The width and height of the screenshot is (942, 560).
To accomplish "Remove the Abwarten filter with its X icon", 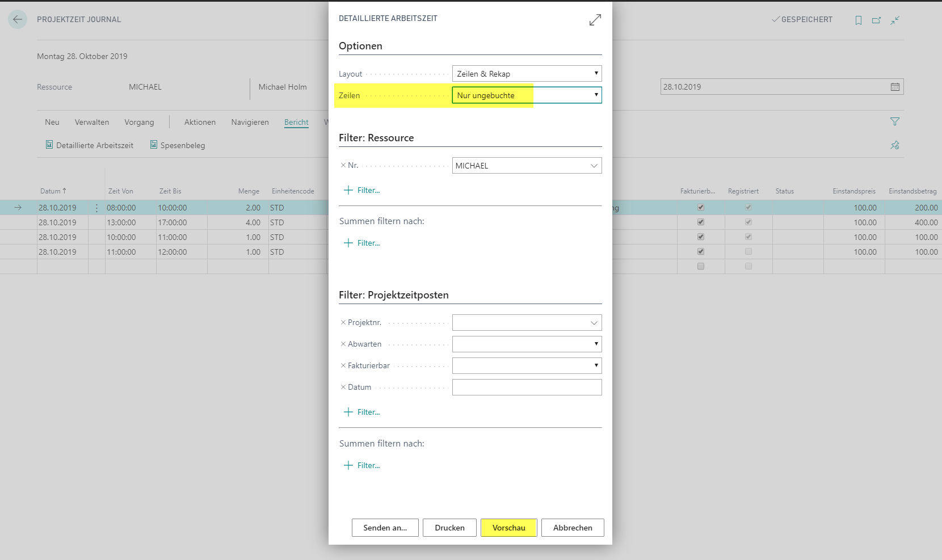I will point(343,344).
